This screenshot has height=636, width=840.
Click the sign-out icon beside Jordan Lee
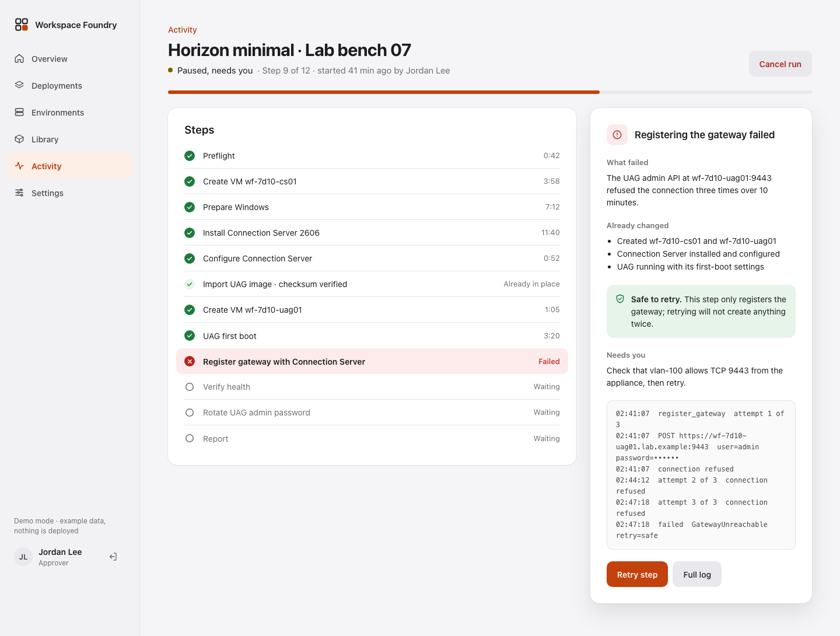[x=113, y=557]
